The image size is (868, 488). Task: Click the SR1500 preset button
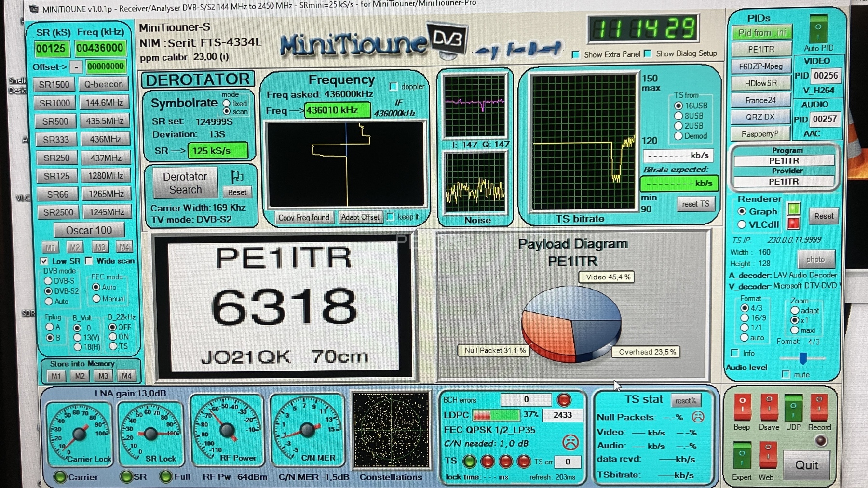(x=54, y=85)
